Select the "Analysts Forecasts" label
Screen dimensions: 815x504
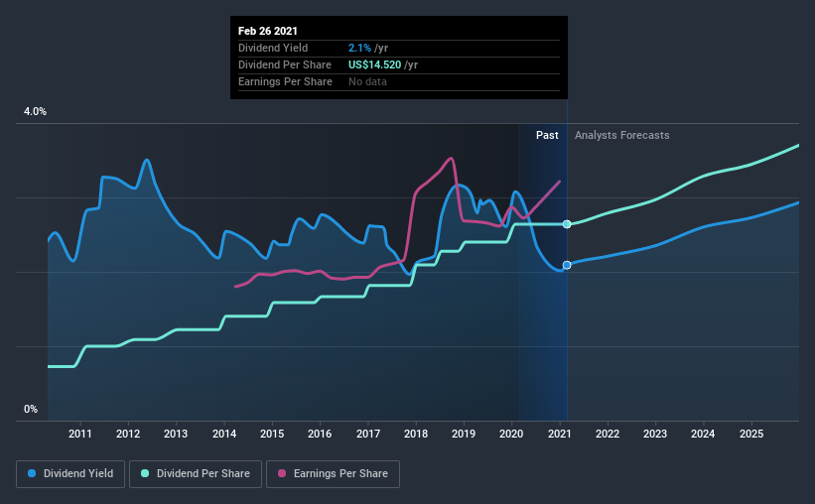click(x=621, y=135)
